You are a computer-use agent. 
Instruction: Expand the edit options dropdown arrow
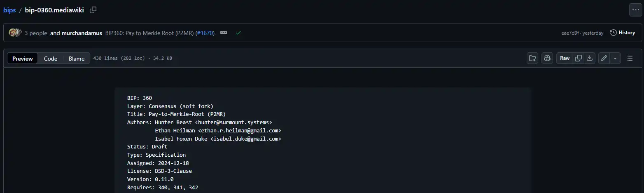[x=615, y=58]
